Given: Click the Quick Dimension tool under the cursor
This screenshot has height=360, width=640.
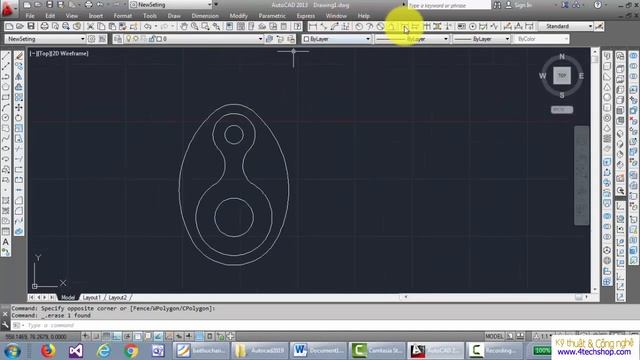Looking at the screenshot, I should (404, 27).
